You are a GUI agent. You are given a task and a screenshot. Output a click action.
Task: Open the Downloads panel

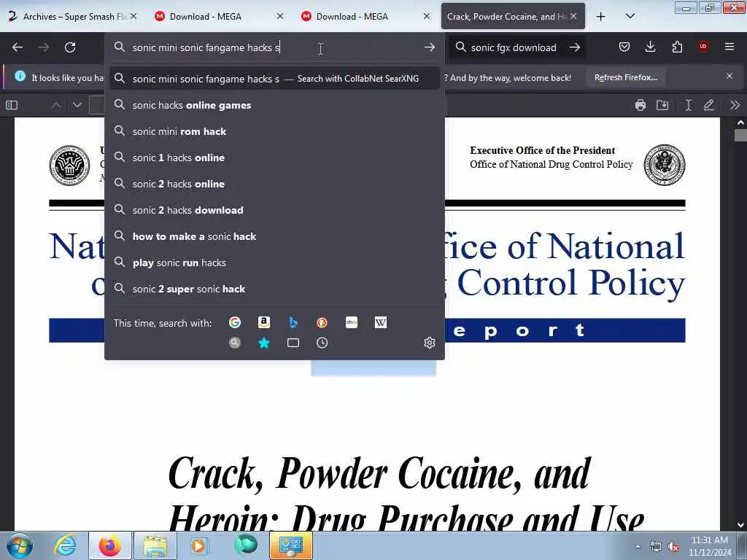(650, 47)
